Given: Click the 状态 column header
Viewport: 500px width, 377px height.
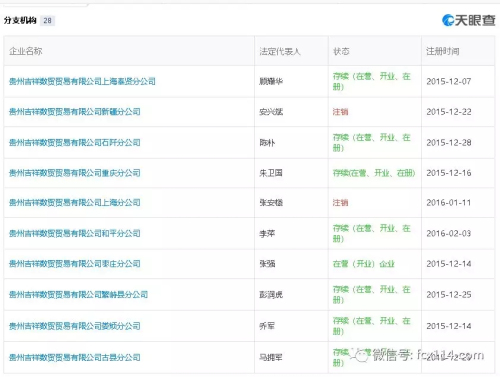Looking at the screenshot, I should pyautogui.click(x=341, y=51).
